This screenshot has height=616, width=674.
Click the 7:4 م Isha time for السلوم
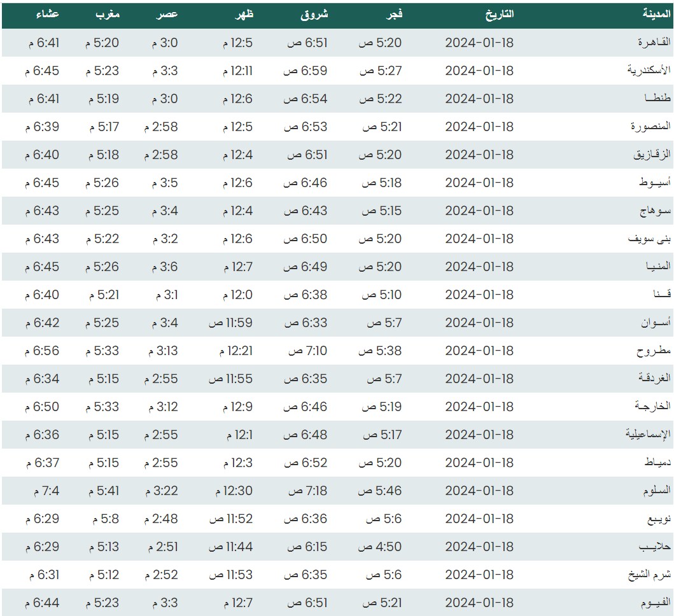tap(44, 491)
